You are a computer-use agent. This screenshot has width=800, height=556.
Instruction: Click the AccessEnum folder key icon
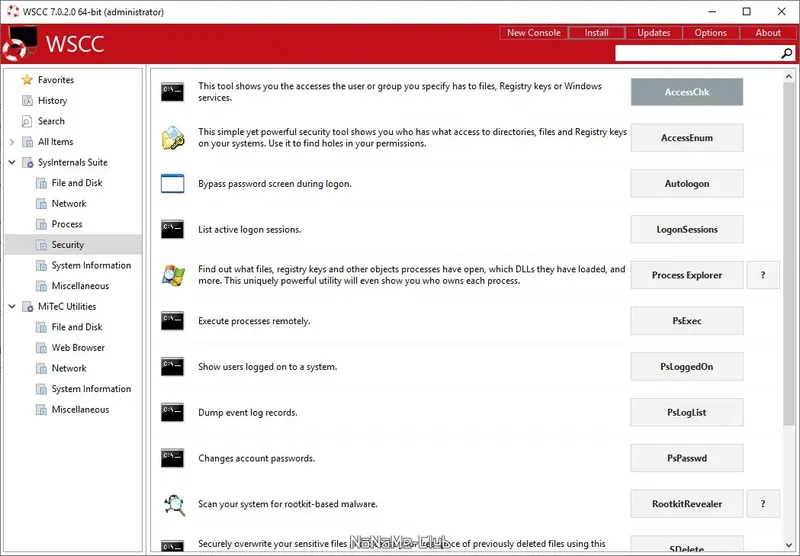coord(173,138)
